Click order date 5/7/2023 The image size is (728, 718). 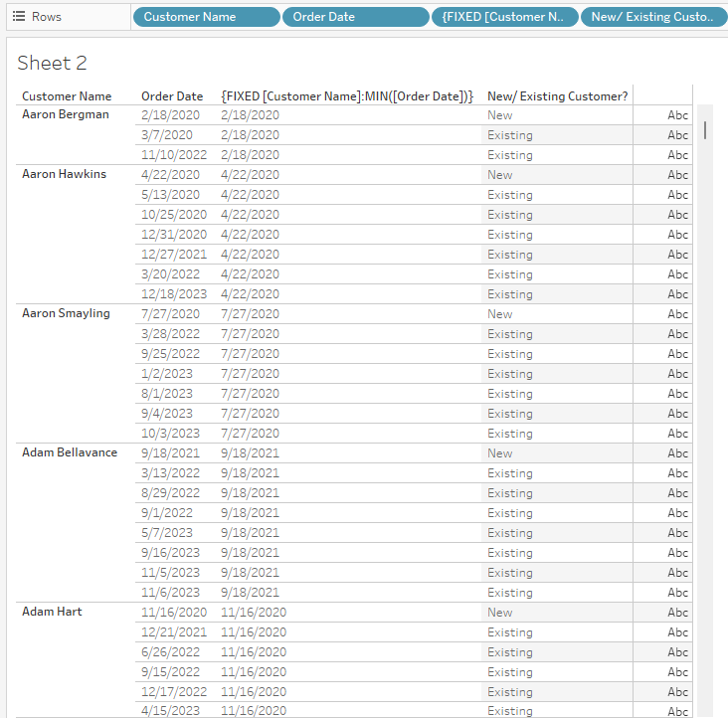pos(167,533)
